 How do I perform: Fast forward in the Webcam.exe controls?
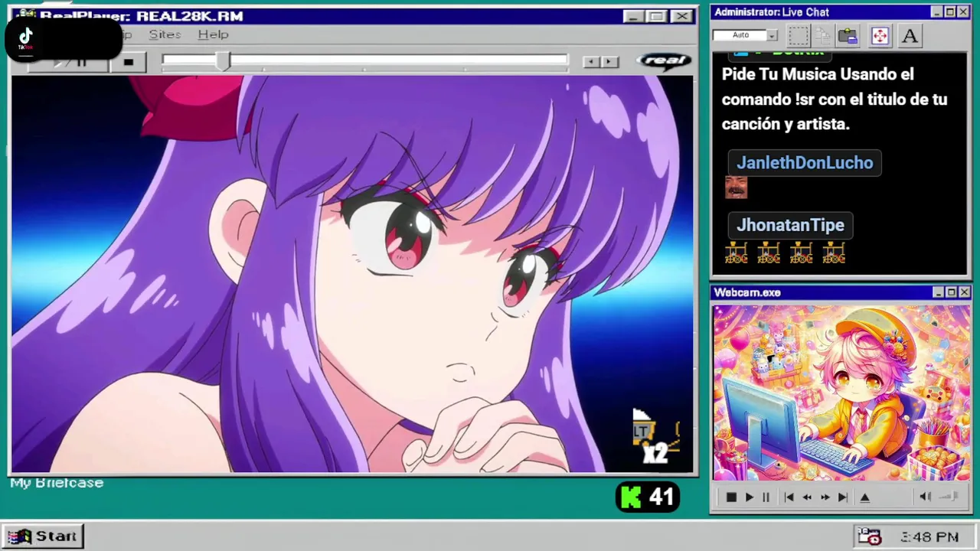825,497
